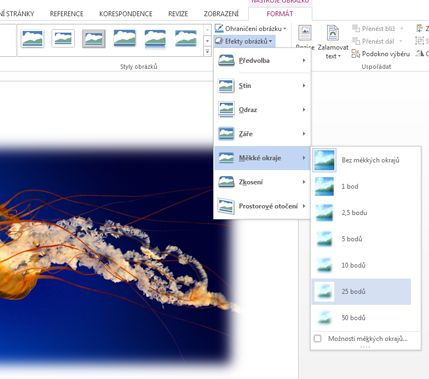
Task: Click the Možnosti měkkých okrajů icon
Action: [x=318, y=339]
